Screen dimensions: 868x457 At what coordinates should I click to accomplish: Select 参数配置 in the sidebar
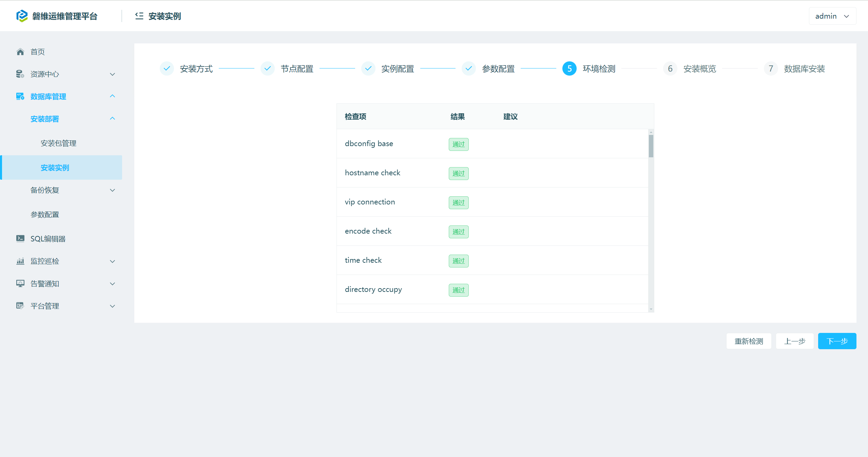(45, 215)
